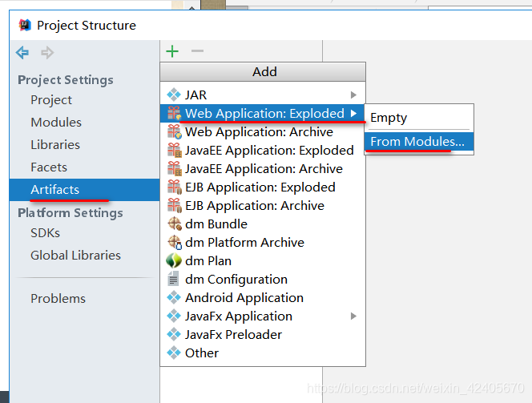Click the JAR artifact icon
The width and height of the screenshot is (532, 403).
point(174,95)
